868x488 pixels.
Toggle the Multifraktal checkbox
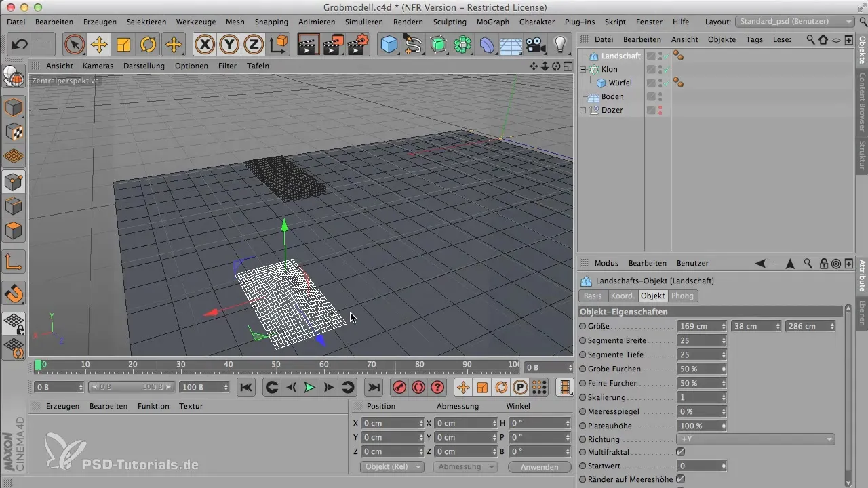click(681, 451)
